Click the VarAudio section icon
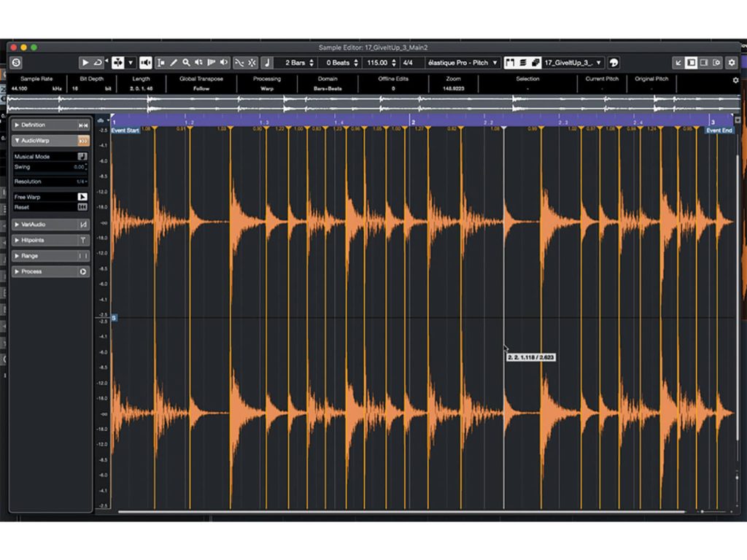Screen dimensions: 747x560 coord(83,225)
